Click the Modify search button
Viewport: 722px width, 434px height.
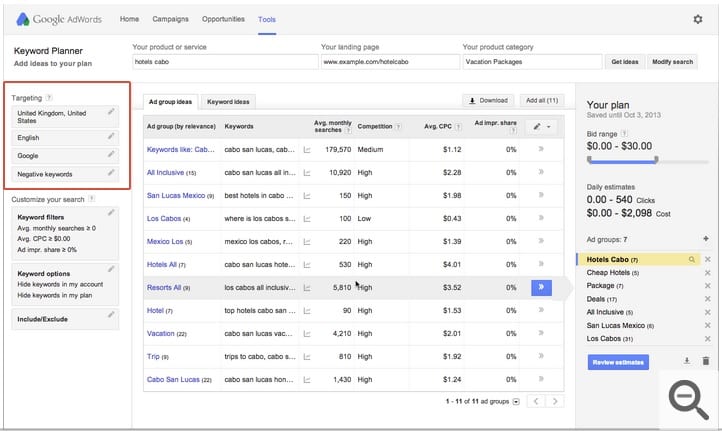672,62
